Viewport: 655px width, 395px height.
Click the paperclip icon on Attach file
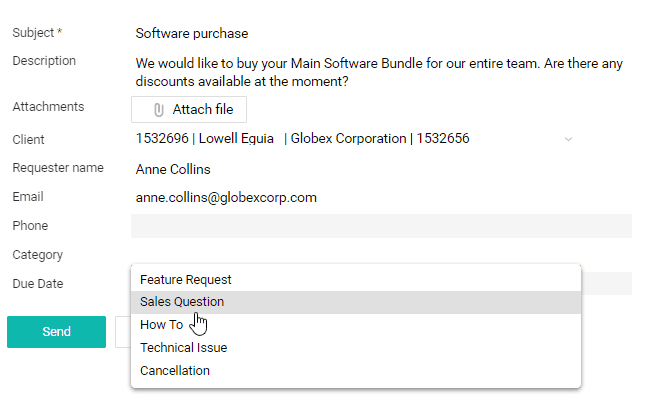[159, 110]
